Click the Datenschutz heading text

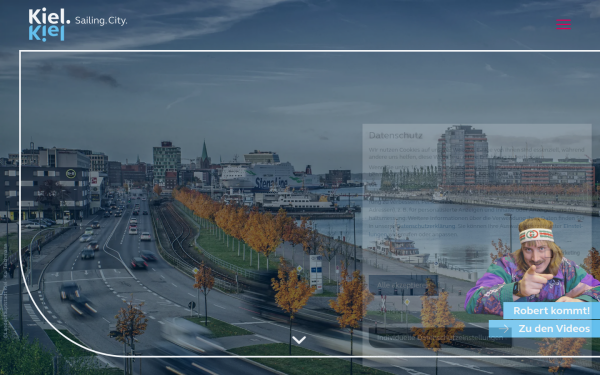click(396, 135)
